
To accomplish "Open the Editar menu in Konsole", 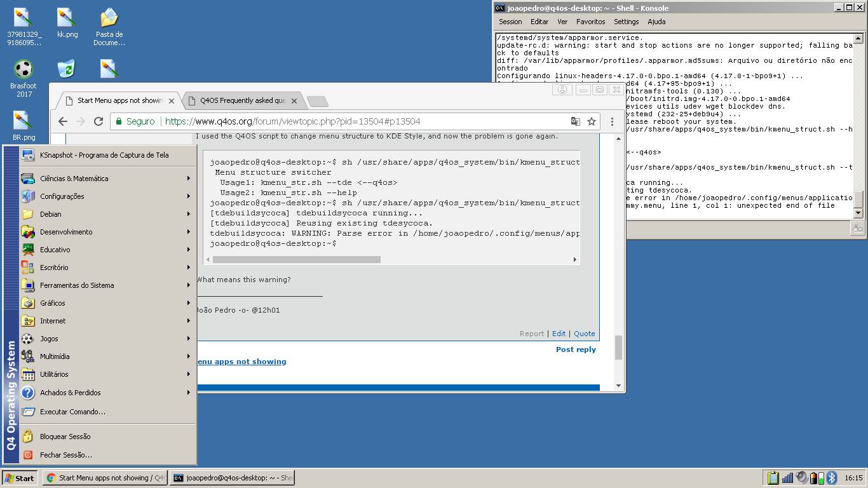I will pos(539,22).
